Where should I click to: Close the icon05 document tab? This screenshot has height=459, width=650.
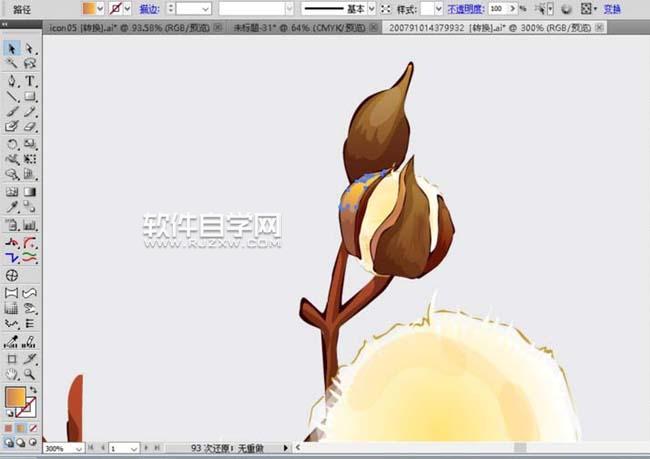tap(218, 27)
